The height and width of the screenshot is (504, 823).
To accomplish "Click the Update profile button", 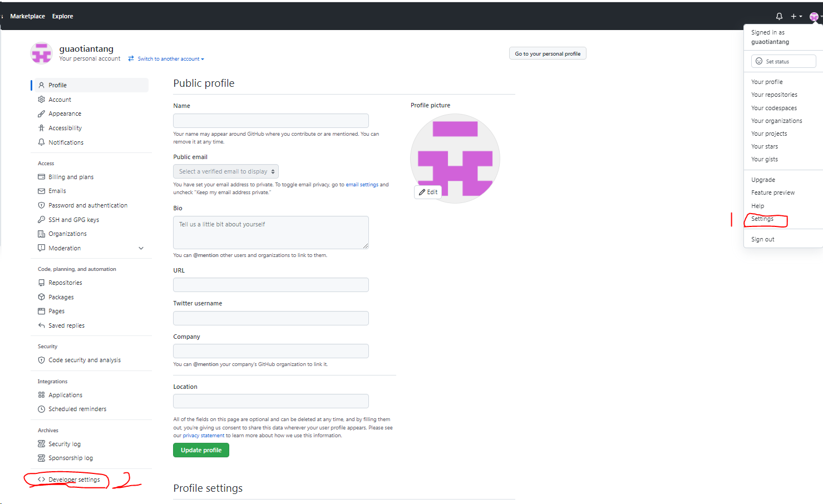I will tap(201, 450).
